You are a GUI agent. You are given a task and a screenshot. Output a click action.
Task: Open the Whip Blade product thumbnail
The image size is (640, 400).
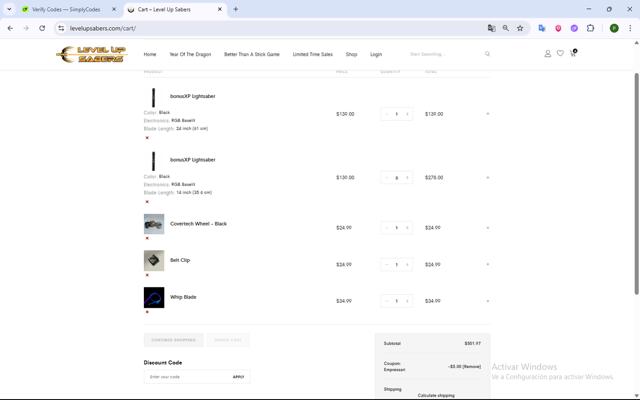pyautogui.click(x=154, y=297)
